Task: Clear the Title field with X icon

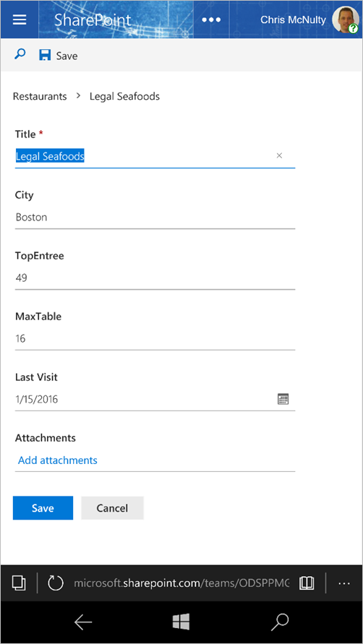Action: (x=279, y=155)
